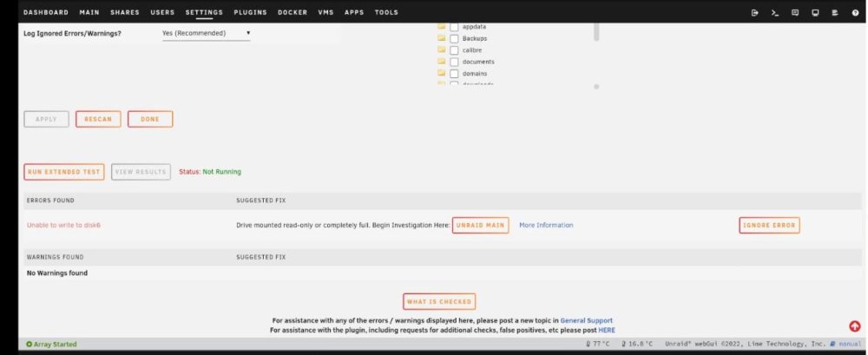
Task: Click the 'Log Ignored Errors/Warnings?' label
Action: pos(72,33)
